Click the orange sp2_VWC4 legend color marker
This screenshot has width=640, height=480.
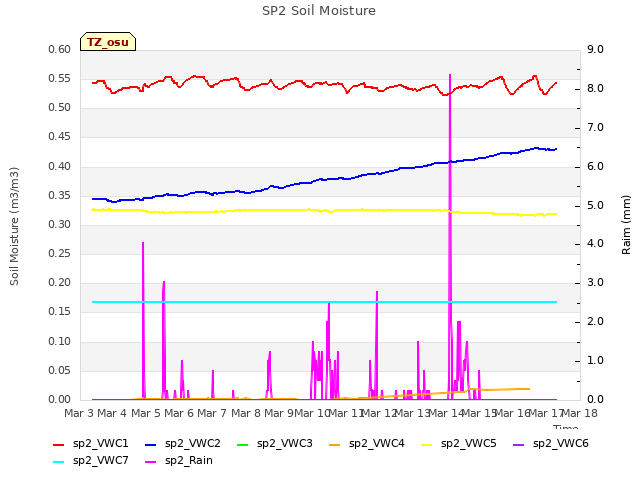(x=335, y=444)
